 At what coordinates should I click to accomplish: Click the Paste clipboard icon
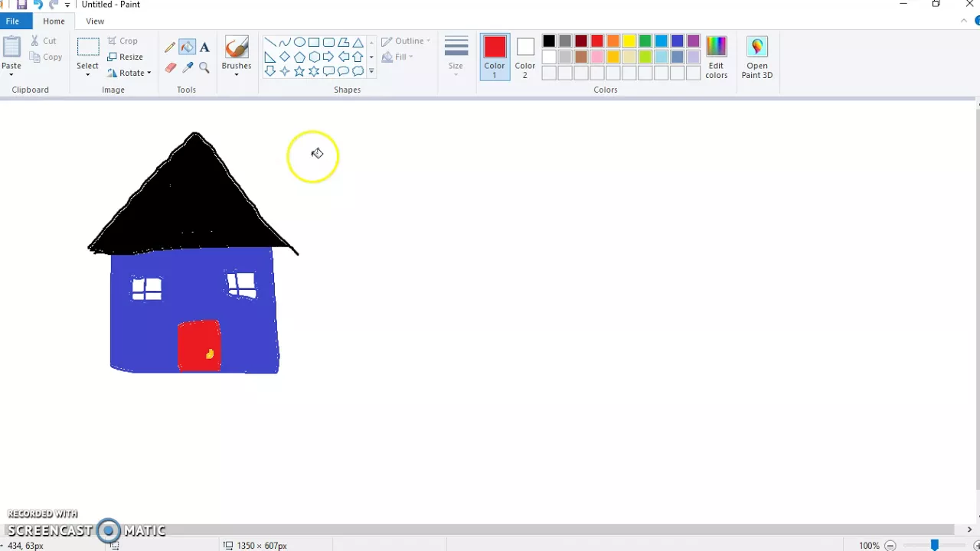11,47
